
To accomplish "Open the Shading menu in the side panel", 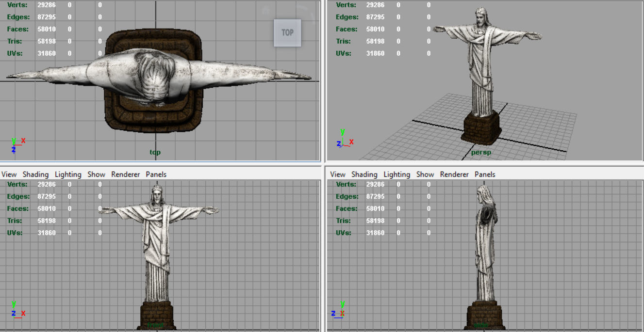I will click(364, 174).
